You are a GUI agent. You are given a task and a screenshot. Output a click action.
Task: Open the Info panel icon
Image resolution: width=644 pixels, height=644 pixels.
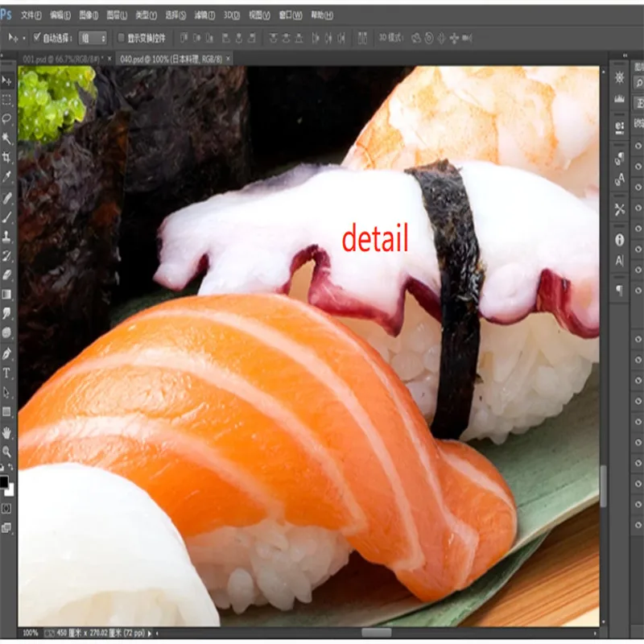[x=619, y=240]
